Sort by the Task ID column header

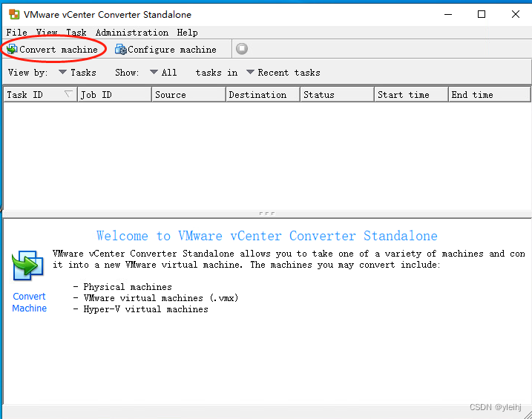click(40, 95)
